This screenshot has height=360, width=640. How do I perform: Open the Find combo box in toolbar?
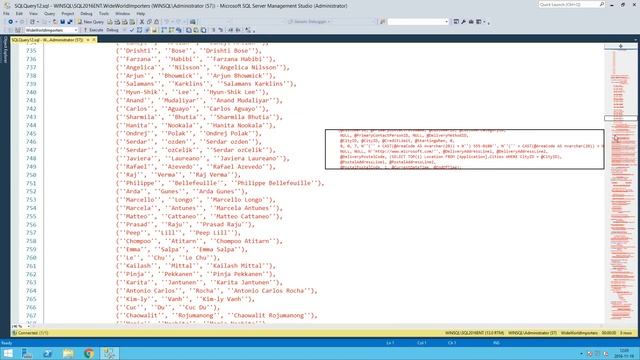(417, 22)
